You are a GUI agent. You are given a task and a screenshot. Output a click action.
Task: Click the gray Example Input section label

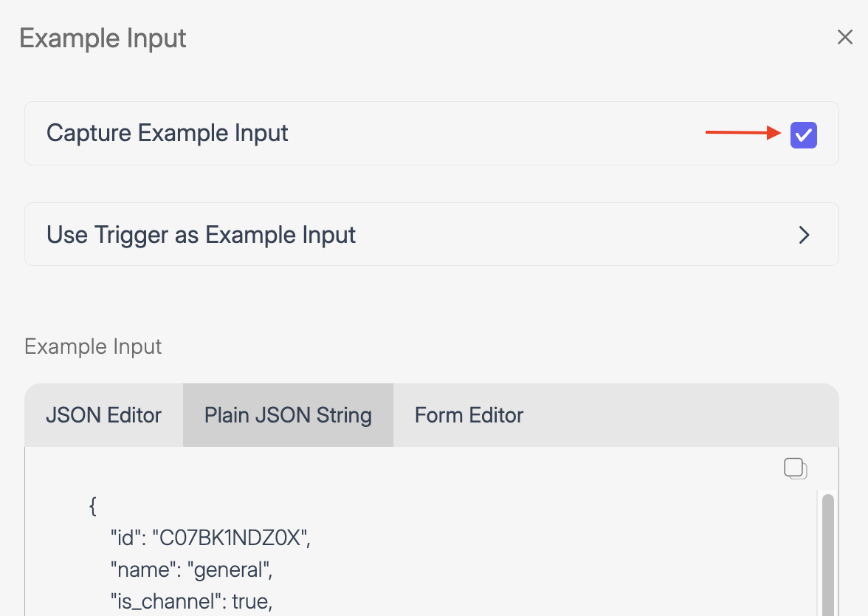tap(93, 346)
